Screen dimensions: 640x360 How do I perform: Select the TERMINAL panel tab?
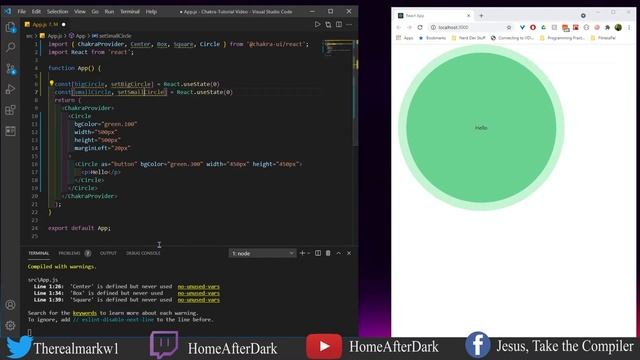coord(39,253)
